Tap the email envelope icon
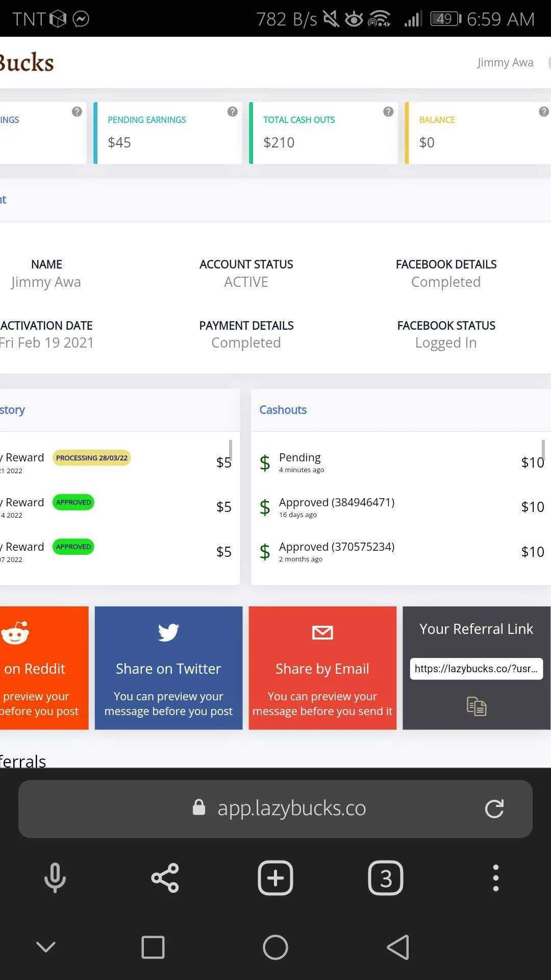551x980 pixels. pyautogui.click(x=322, y=633)
